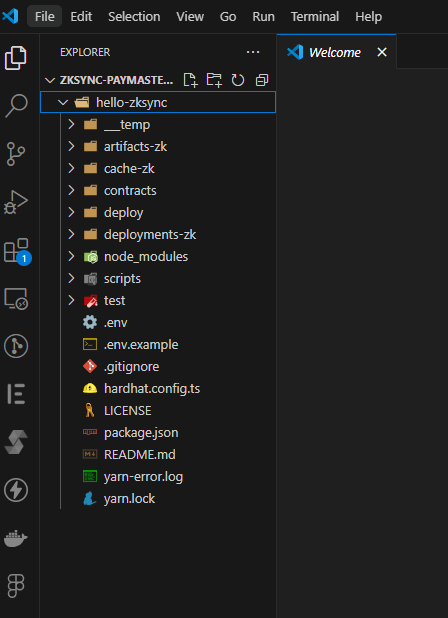Viewport: 448px width, 618px height.
Task: Click the hardhat.config.ts yellow helmet icon
Action: (x=90, y=389)
